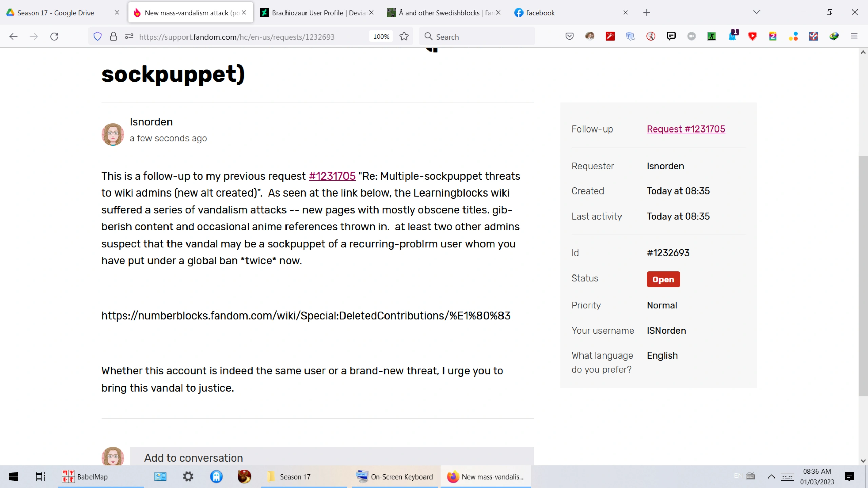Click the inline #1231705 request link
The image size is (868, 488).
pyautogui.click(x=332, y=176)
